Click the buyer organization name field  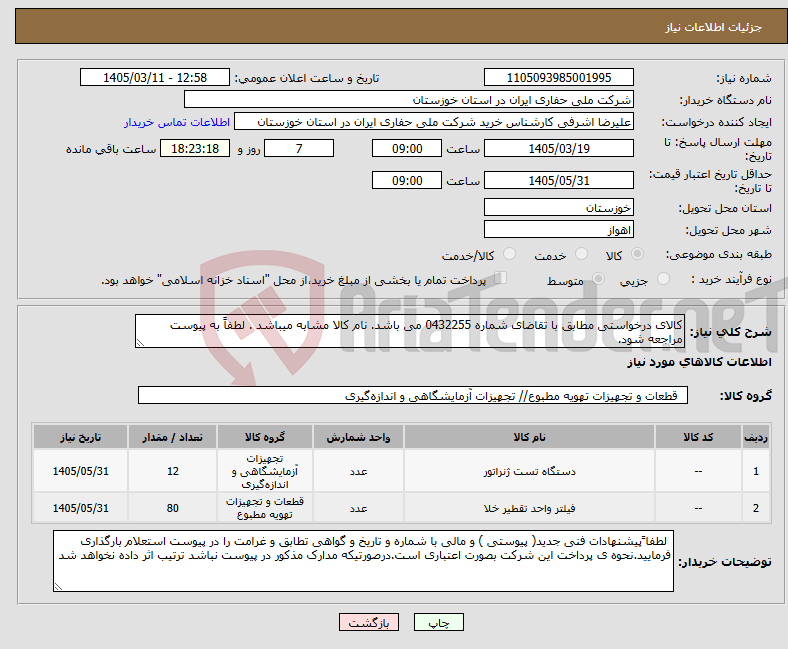409,100
